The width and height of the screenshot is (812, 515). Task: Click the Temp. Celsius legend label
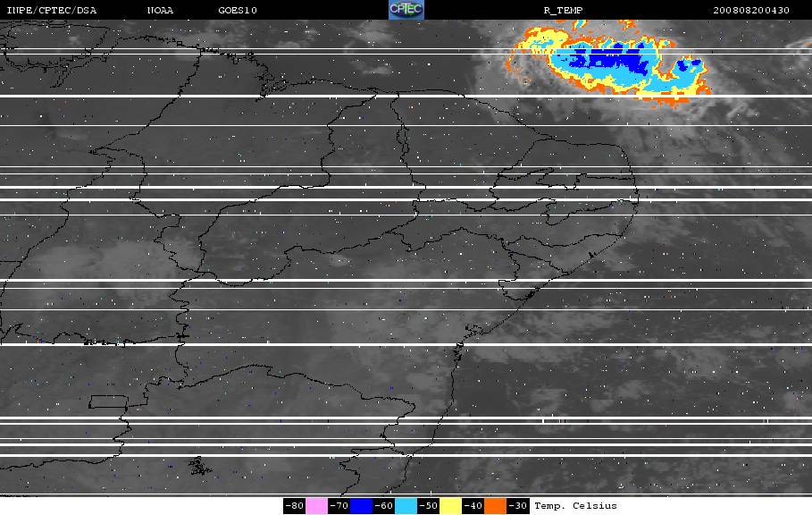click(x=576, y=506)
